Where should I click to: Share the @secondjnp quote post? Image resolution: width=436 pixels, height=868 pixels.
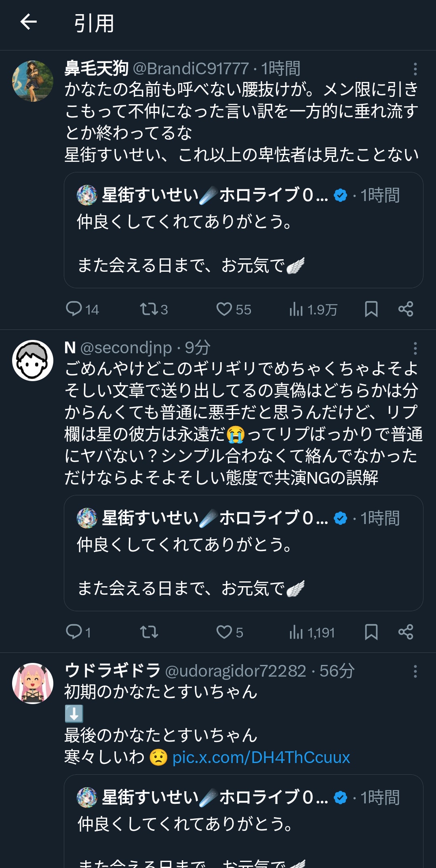406,632
